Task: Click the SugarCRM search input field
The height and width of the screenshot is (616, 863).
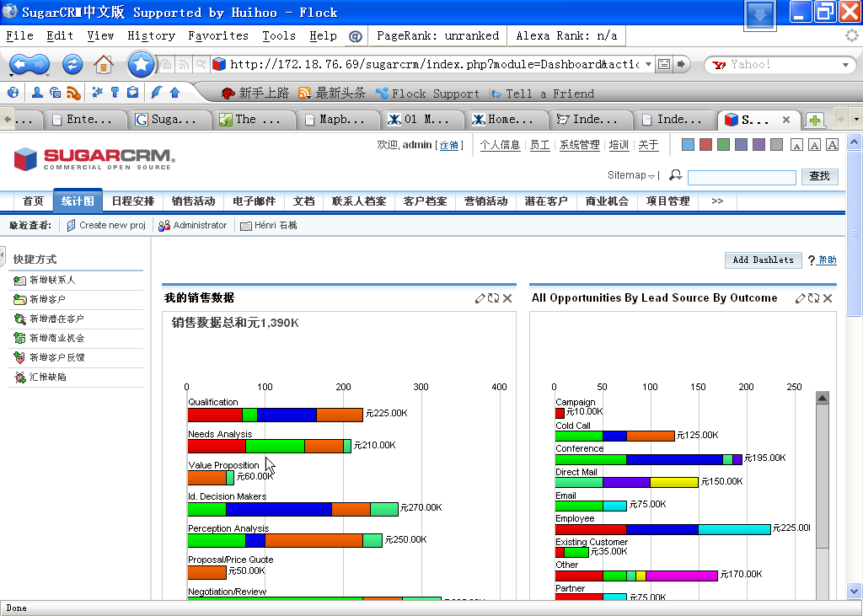Action: (741, 177)
